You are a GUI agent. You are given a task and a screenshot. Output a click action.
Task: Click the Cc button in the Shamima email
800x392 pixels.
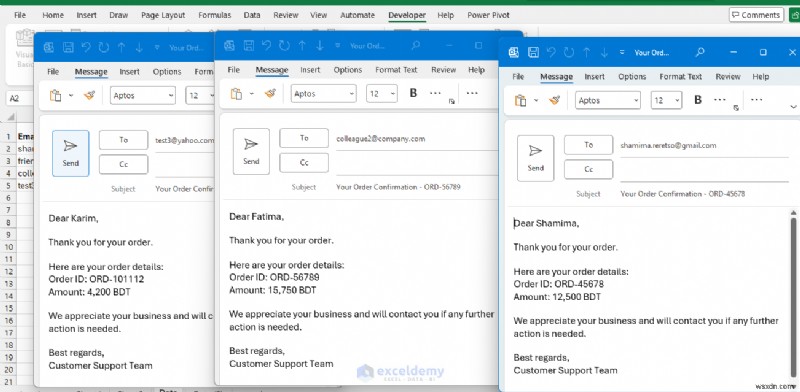(588, 169)
